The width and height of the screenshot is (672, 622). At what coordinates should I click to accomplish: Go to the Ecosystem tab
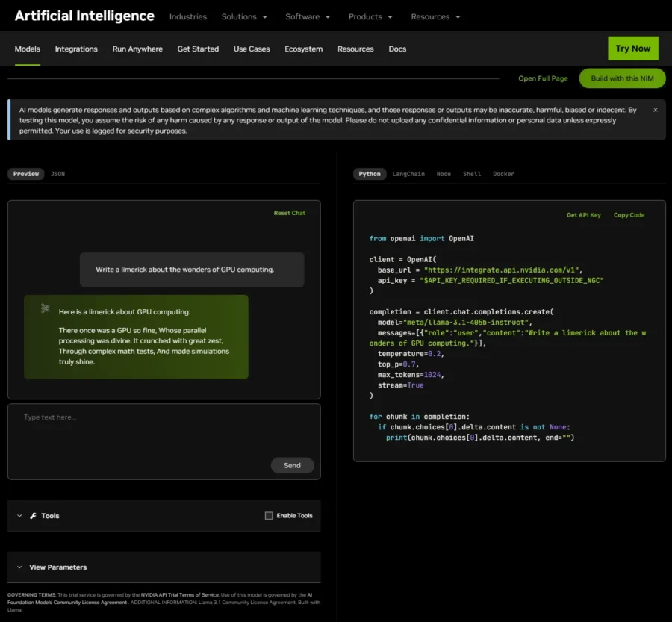tap(303, 49)
